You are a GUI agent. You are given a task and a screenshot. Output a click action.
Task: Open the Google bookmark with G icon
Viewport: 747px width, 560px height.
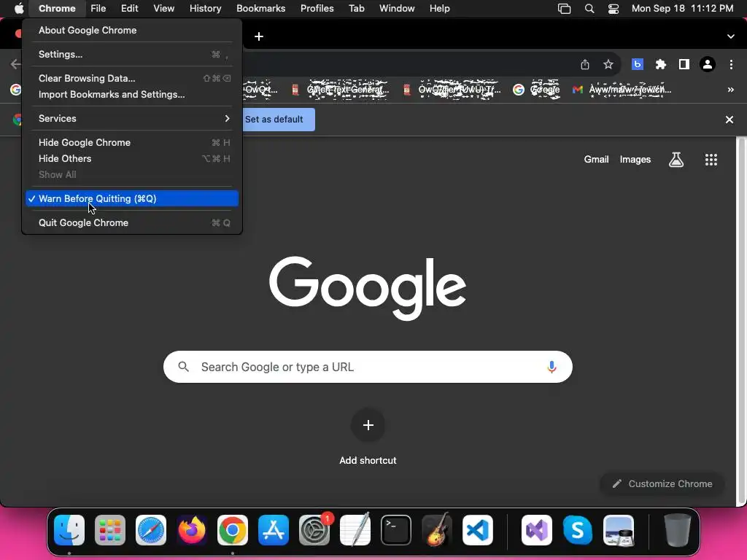536,90
